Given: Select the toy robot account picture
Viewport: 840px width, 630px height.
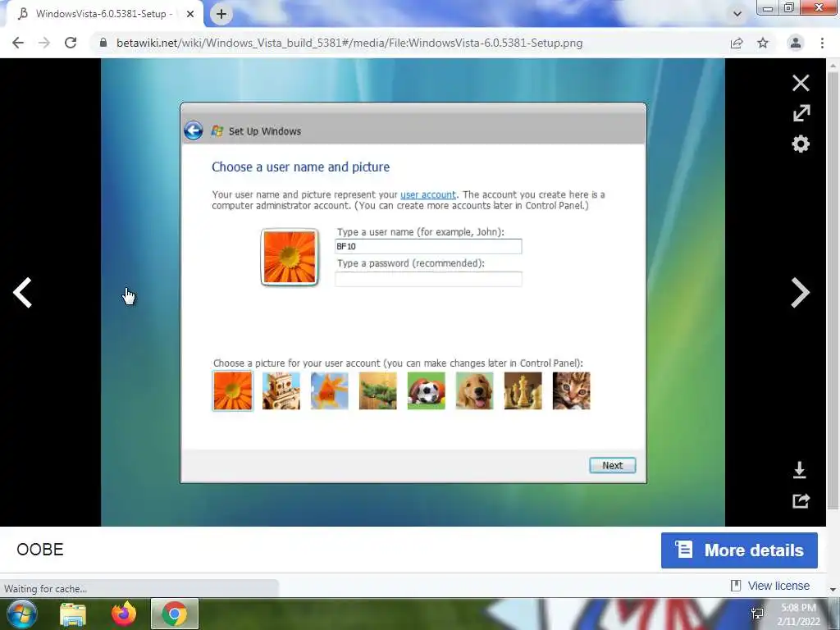Looking at the screenshot, I should (x=281, y=391).
